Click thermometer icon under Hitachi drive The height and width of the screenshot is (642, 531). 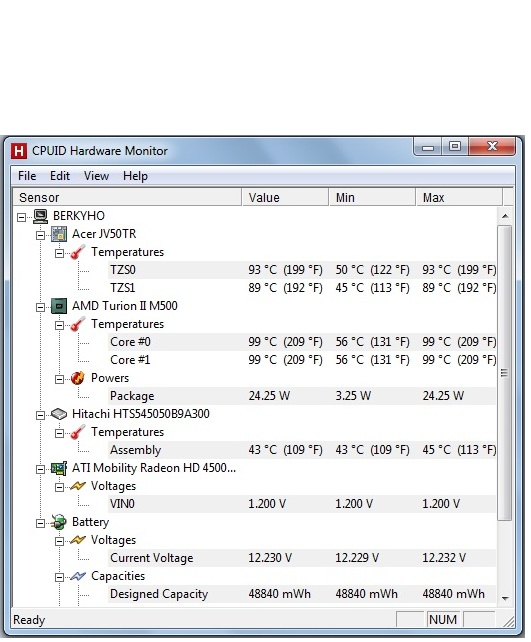pyautogui.click(x=77, y=432)
